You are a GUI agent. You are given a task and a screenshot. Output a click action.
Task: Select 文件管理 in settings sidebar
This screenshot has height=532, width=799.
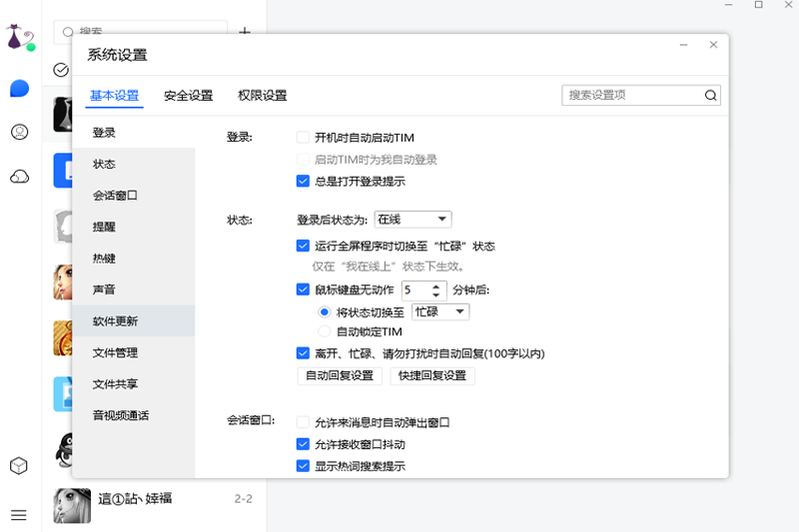[115, 352]
